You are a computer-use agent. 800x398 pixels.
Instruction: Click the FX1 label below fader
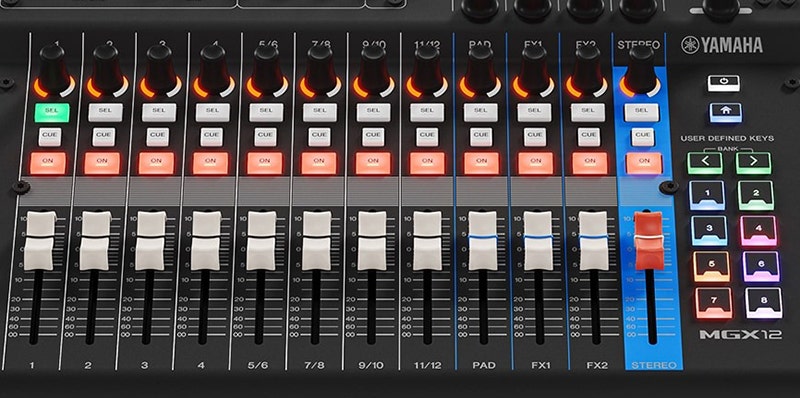(x=541, y=365)
